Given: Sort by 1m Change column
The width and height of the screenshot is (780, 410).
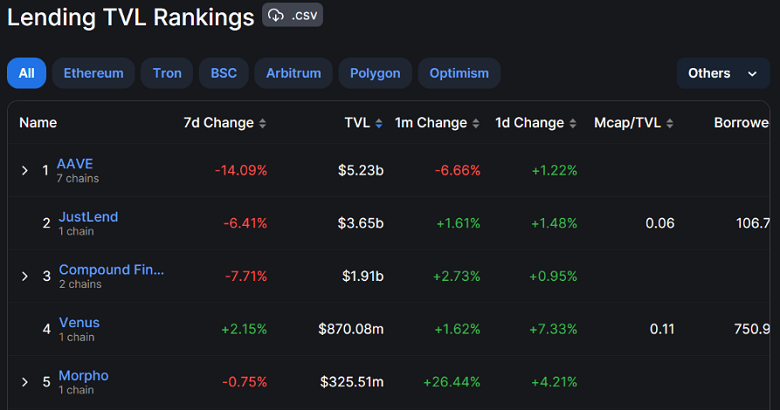Looking at the screenshot, I should click(437, 123).
